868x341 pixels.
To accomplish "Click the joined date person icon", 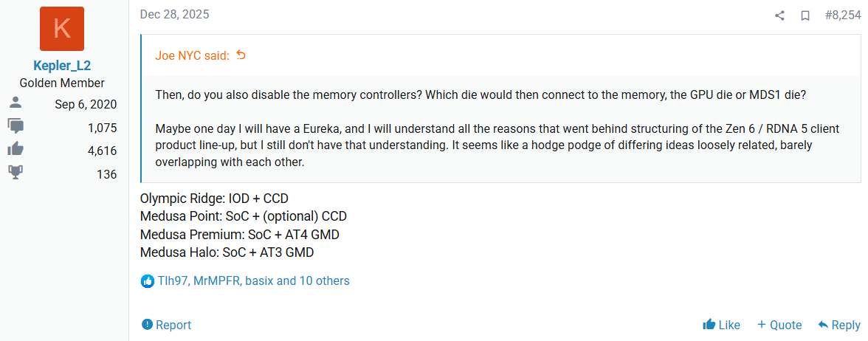I will 15,104.
